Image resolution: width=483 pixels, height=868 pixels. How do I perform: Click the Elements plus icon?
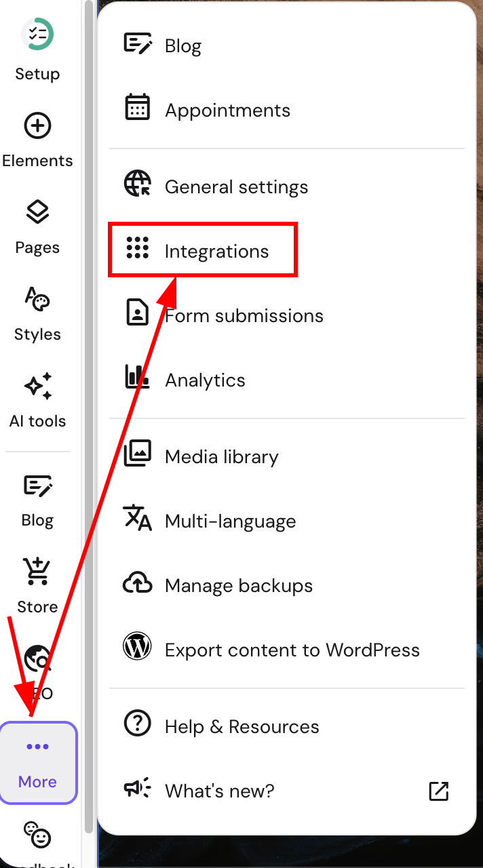[37, 126]
